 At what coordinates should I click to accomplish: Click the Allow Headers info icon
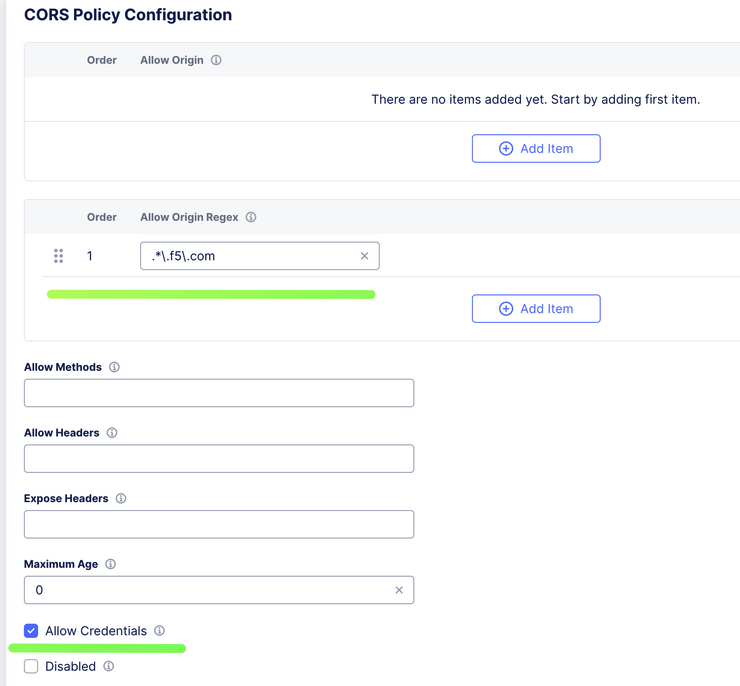112,433
